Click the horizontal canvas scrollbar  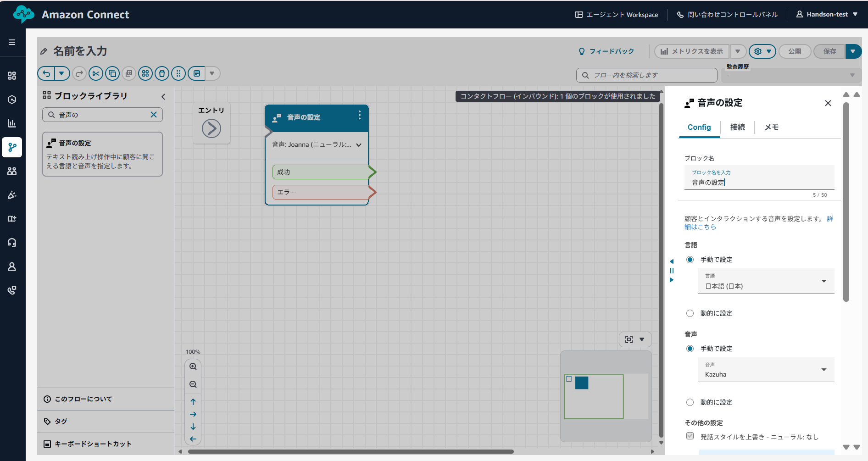coord(351,451)
